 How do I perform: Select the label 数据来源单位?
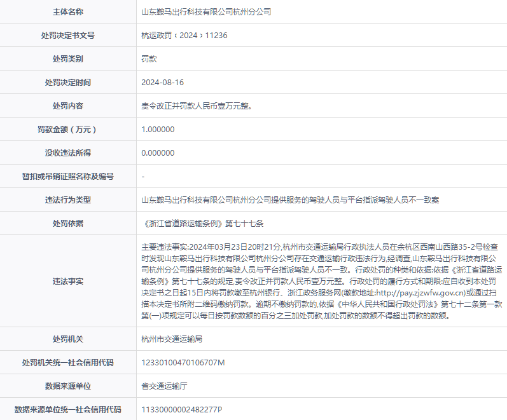pos(68,386)
